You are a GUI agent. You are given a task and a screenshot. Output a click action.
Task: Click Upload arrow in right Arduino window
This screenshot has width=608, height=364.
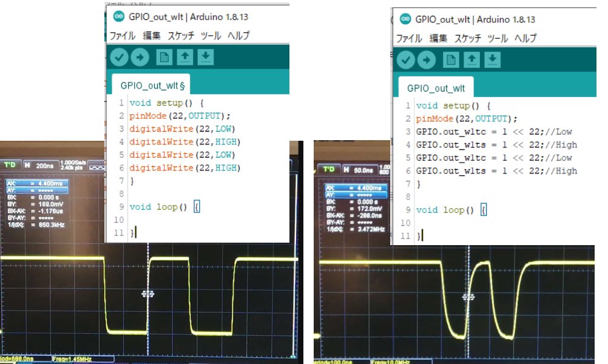pyautogui.click(x=427, y=60)
